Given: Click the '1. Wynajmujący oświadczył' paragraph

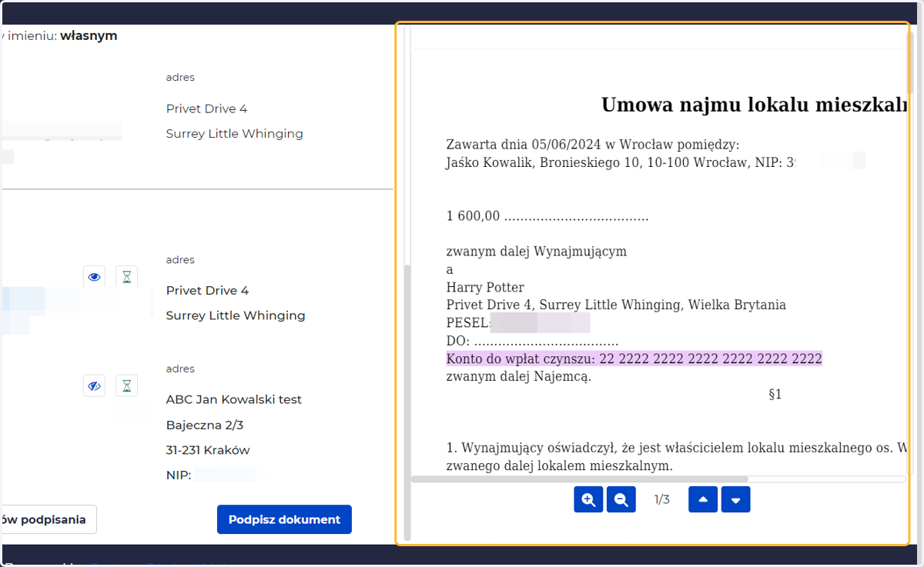Looking at the screenshot, I should [x=677, y=447].
